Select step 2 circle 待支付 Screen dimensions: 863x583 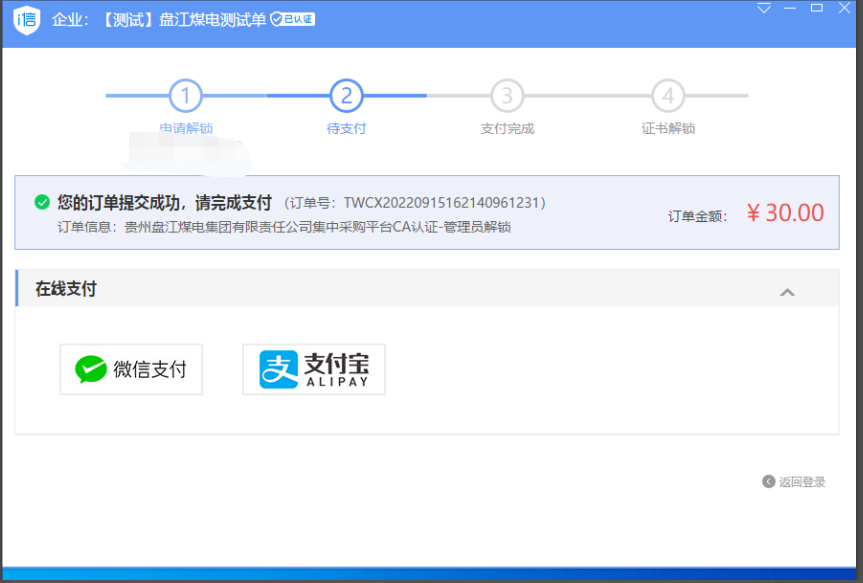coord(346,96)
